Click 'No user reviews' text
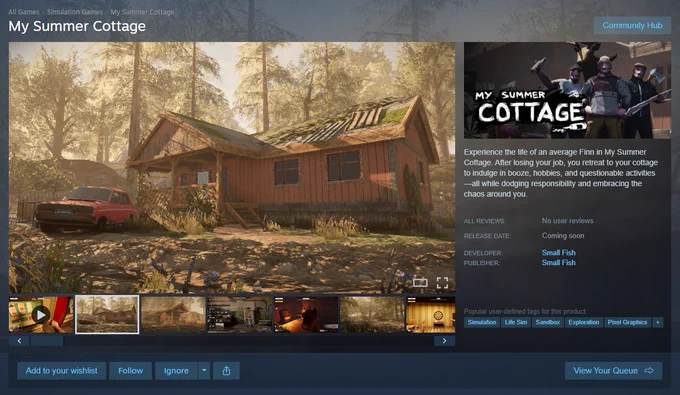 click(567, 221)
